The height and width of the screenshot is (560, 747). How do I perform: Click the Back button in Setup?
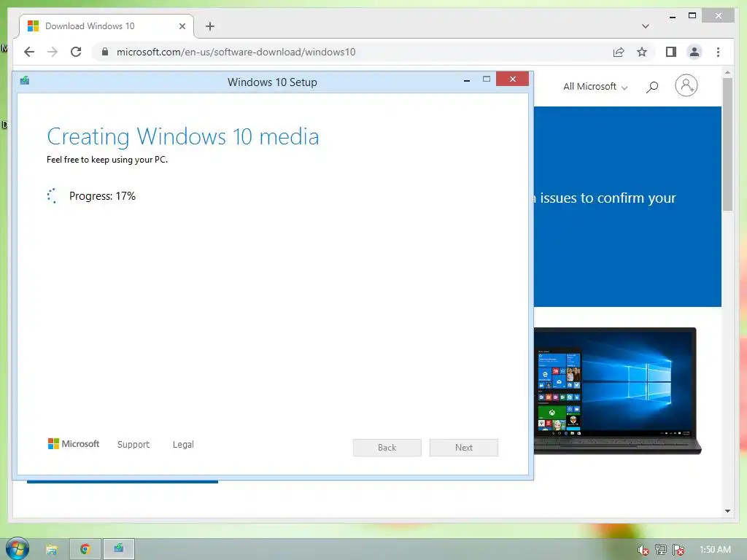click(387, 448)
